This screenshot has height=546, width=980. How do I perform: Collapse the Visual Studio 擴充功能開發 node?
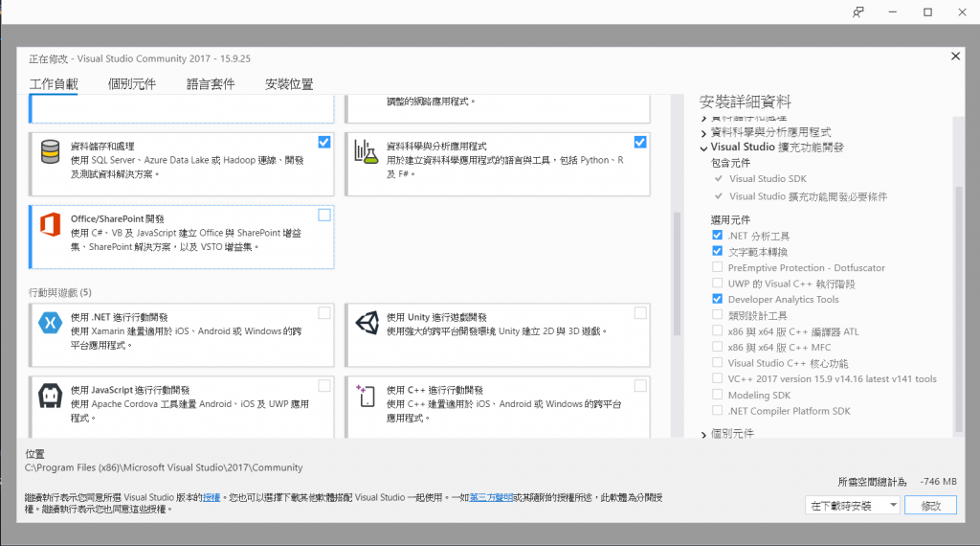tap(703, 148)
